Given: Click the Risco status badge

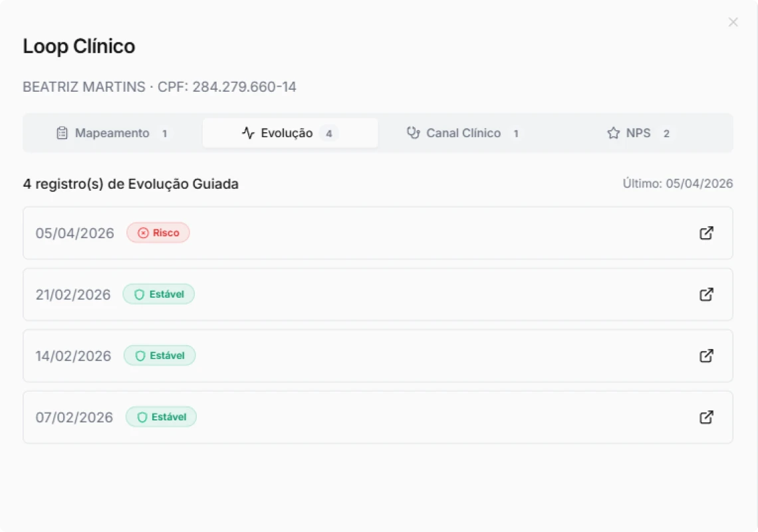Looking at the screenshot, I should (x=158, y=233).
